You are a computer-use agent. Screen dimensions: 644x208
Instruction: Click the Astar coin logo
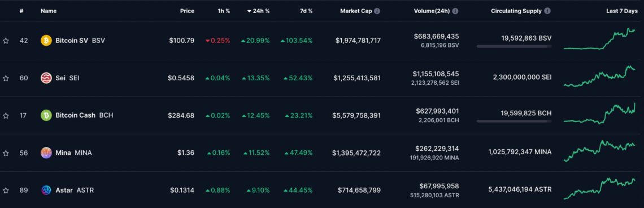pyautogui.click(x=46, y=190)
